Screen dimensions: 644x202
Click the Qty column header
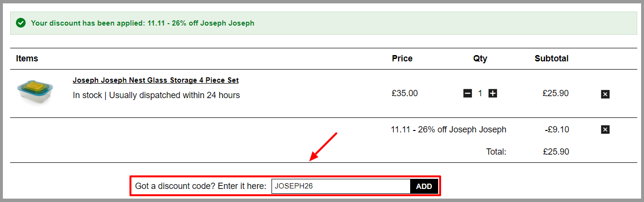click(x=480, y=58)
